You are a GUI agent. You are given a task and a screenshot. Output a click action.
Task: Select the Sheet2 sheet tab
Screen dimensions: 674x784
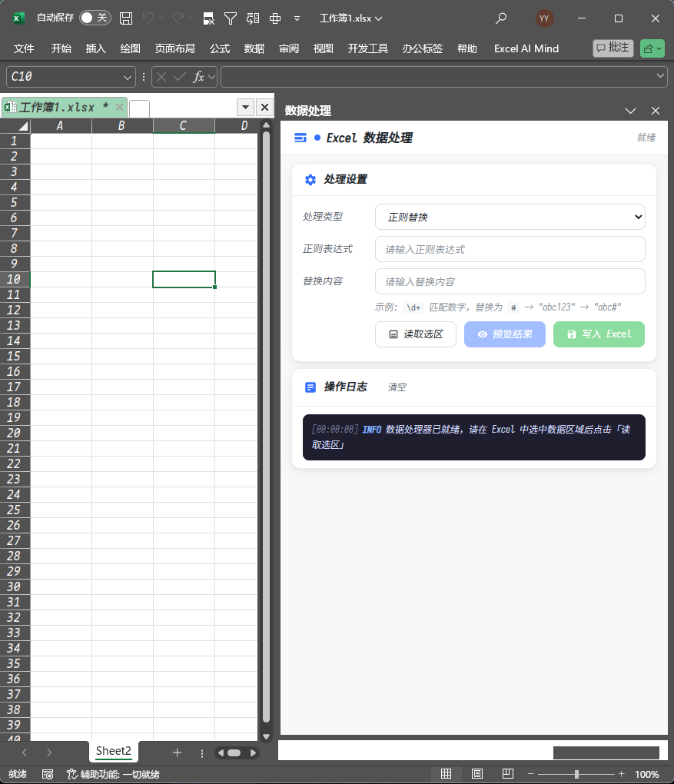click(114, 751)
